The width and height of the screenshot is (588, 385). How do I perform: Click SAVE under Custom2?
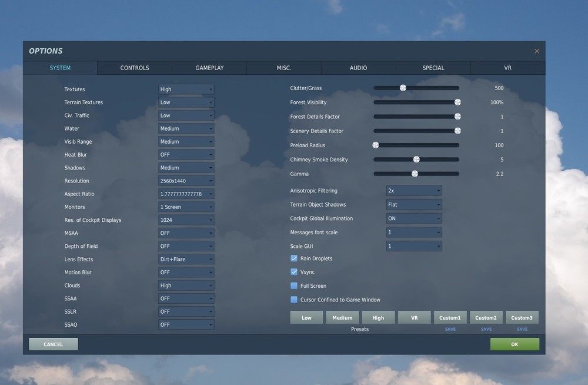(486, 330)
